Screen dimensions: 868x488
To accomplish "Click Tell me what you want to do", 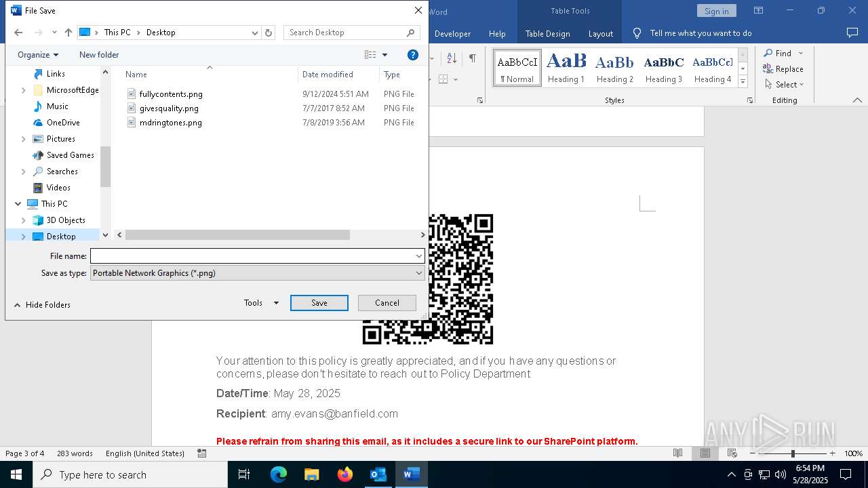I will click(x=701, y=33).
